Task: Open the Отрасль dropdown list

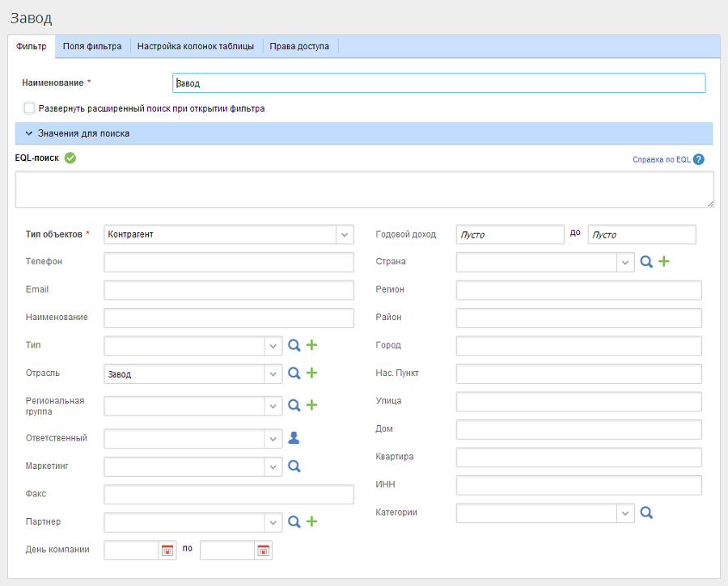Action: coord(273,373)
